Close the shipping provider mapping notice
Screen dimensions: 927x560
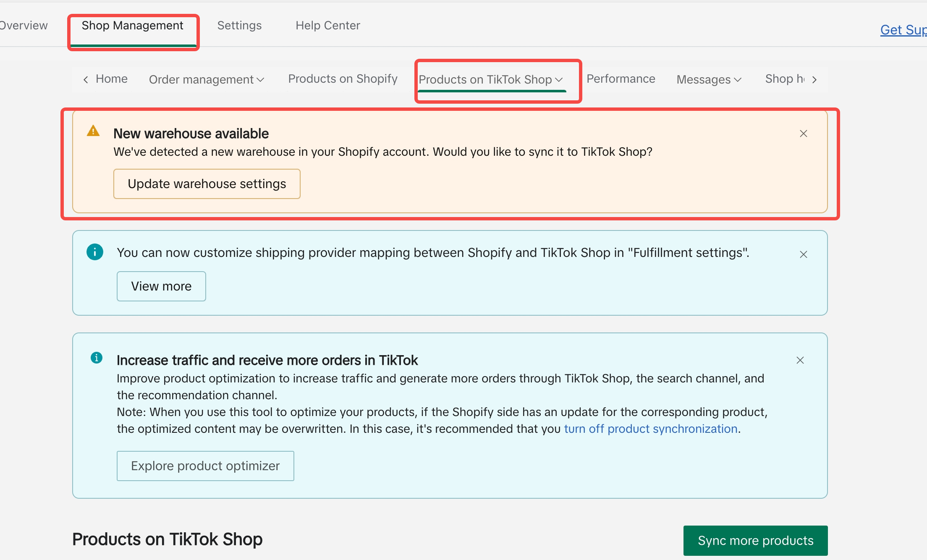(803, 254)
